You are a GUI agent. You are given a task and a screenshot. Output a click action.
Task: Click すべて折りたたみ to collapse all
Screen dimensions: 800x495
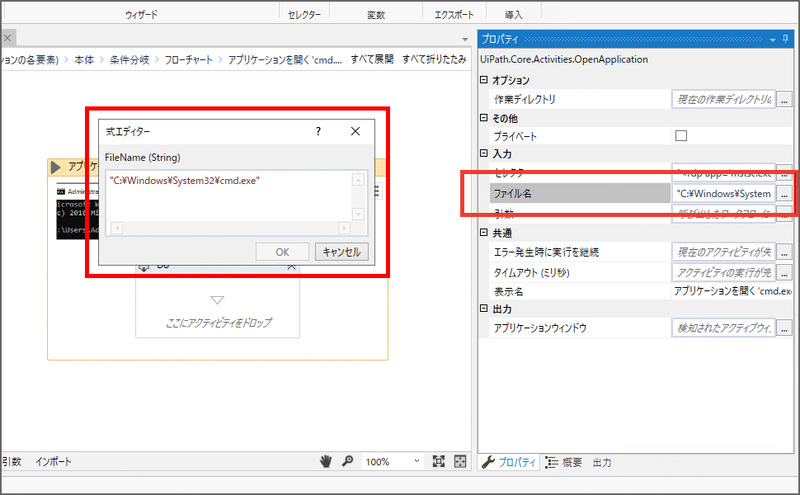tap(434, 59)
